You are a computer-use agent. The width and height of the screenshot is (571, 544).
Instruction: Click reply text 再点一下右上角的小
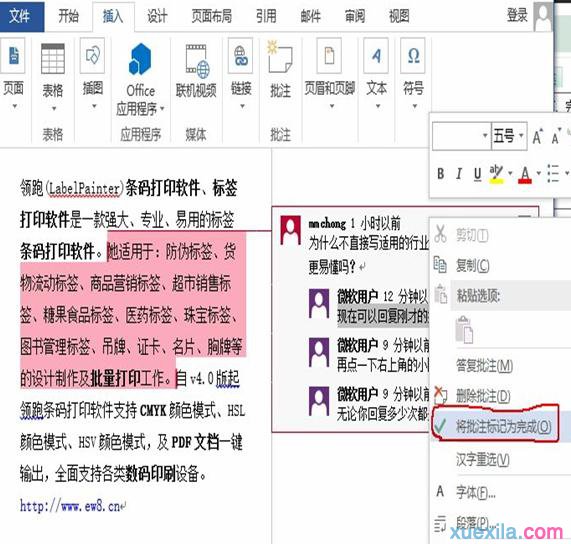383,364
